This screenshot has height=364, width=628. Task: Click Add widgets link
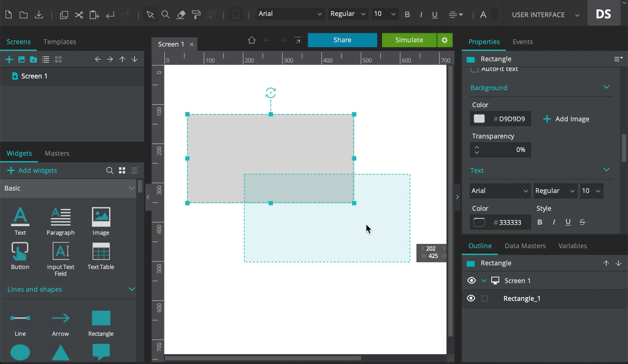[32, 170]
